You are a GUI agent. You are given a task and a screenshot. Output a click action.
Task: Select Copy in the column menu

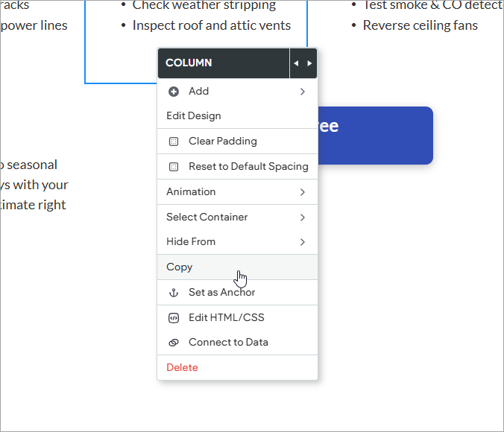[180, 267]
